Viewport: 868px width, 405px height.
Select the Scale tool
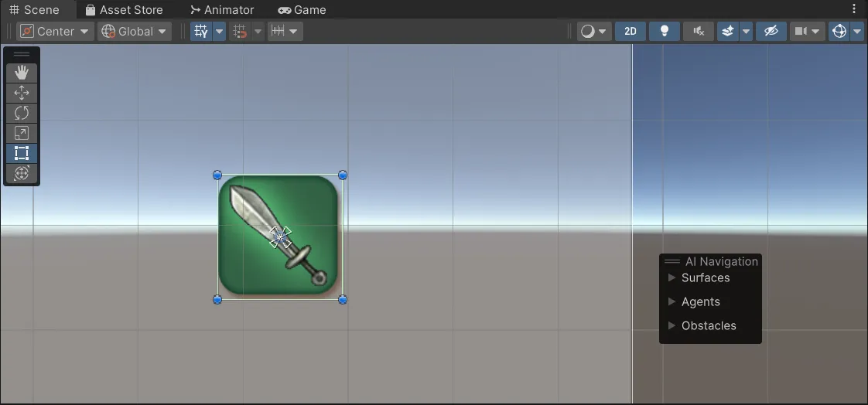click(22, 133)
